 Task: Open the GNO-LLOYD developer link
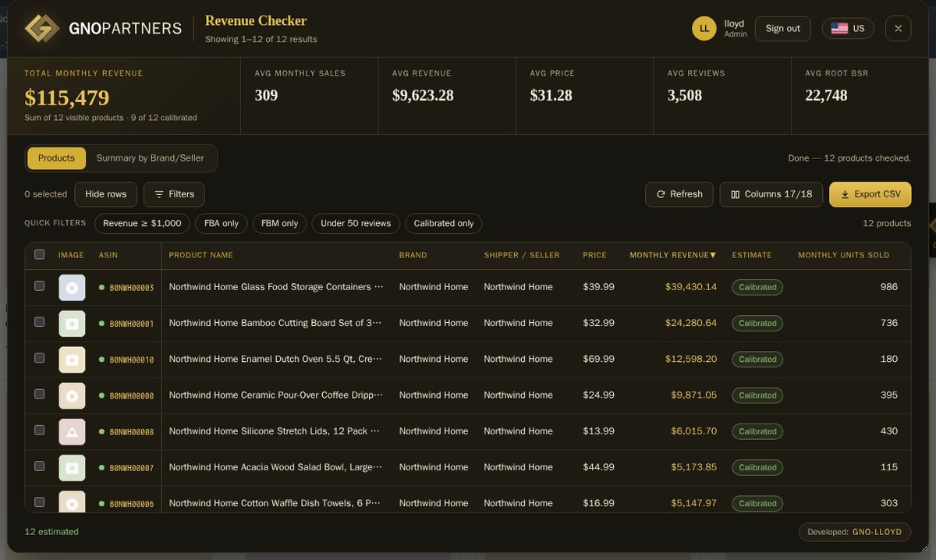click(x=877, y=532)
